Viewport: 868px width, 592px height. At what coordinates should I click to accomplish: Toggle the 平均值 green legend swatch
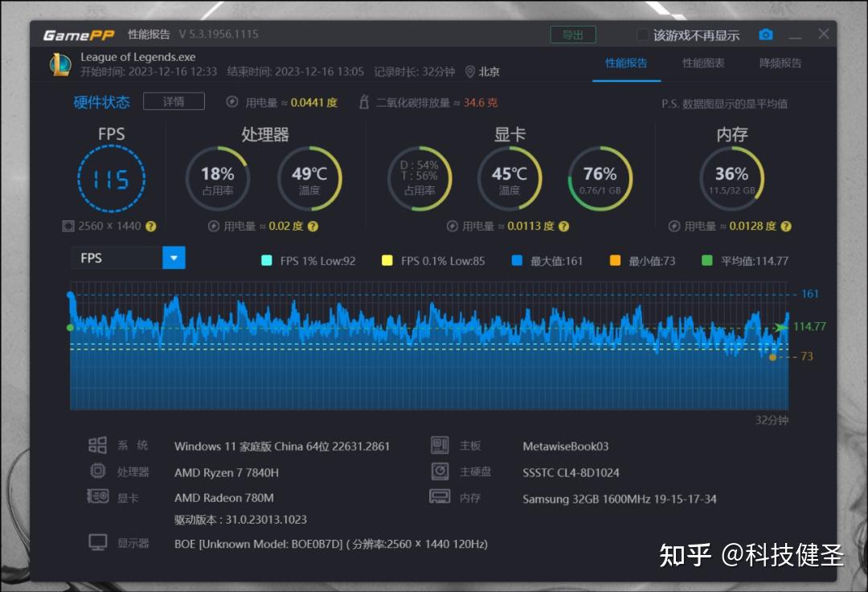707,260
